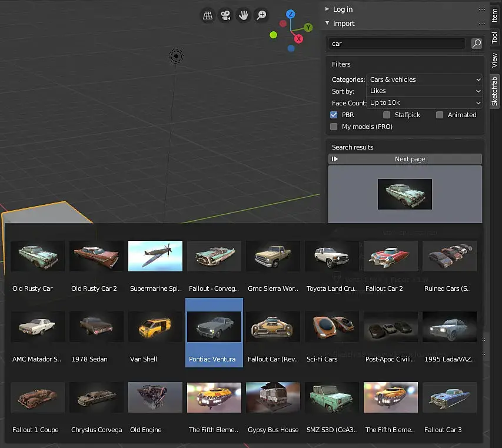Image resolution: width=502 pixels, height=448 pixels.
Task: Switch to the View sidebar tab
Action: (494, 60)
